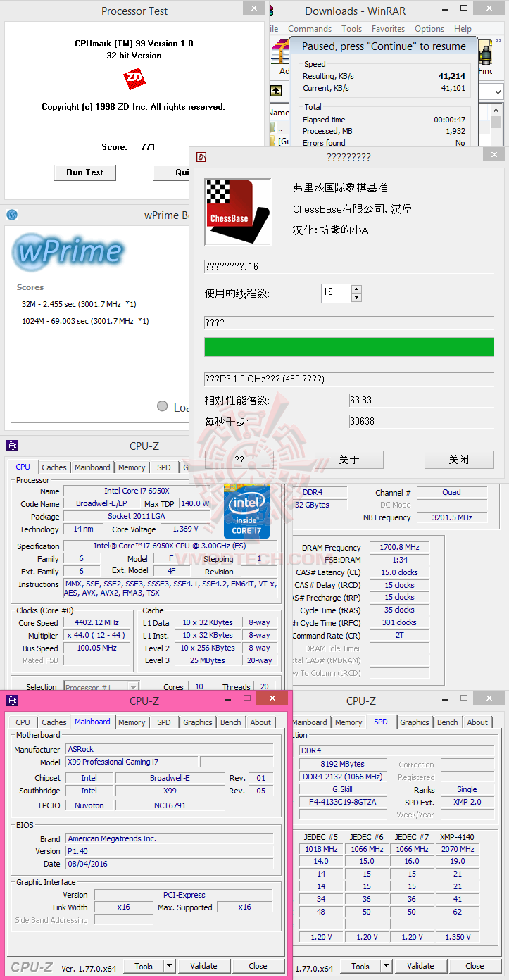Open Graphics tab in pink CPU-Z window
Image resolution: width=509 pixels, height=980 pixels.
coord(198,722)
